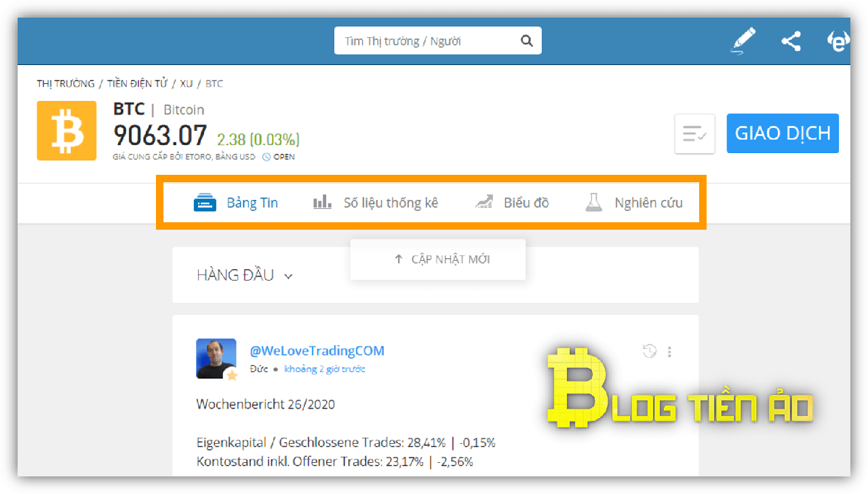Click the Wochenbericht 26/2020 post text

coord(266,405)
